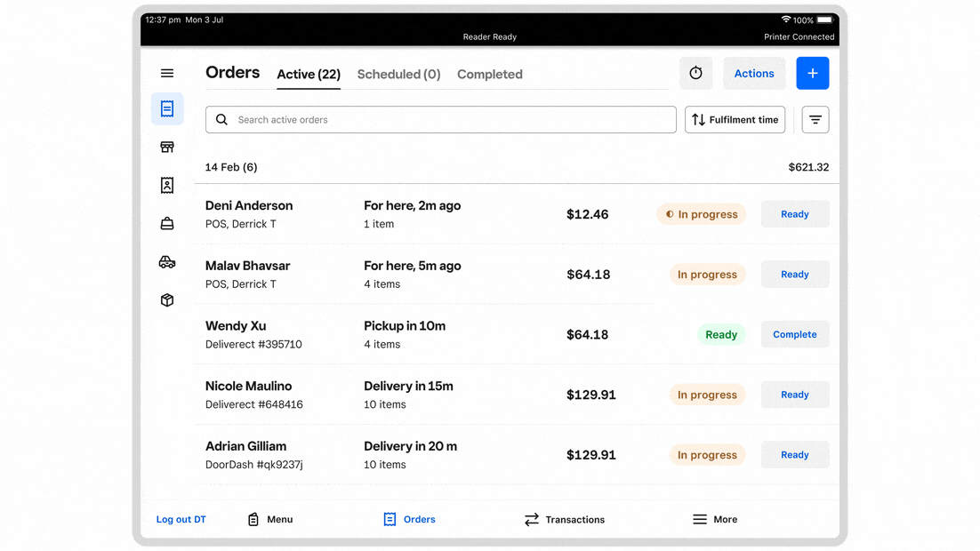Image resolution: width=980 pixels, height=551 pixels.
Task: Switch to the Scheduled (0) tab
Action: pos(398,75)
